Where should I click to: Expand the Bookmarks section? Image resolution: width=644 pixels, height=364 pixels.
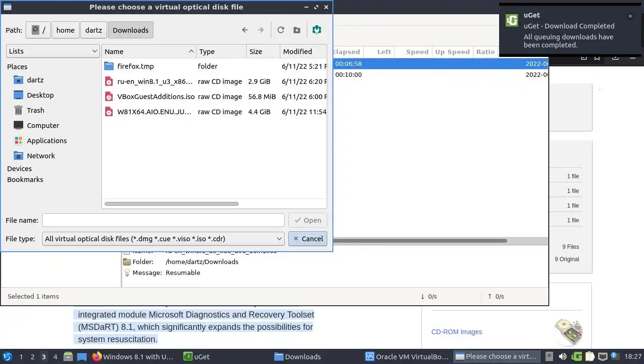tap(25, 180)
